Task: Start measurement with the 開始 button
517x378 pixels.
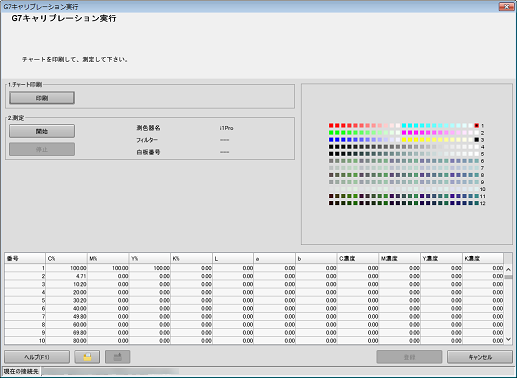Action: tap(42, 131)
